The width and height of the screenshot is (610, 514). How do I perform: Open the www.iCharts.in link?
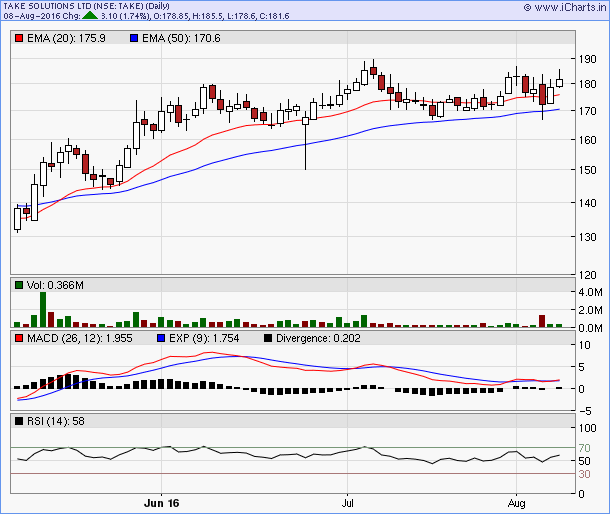click(565, 7)
